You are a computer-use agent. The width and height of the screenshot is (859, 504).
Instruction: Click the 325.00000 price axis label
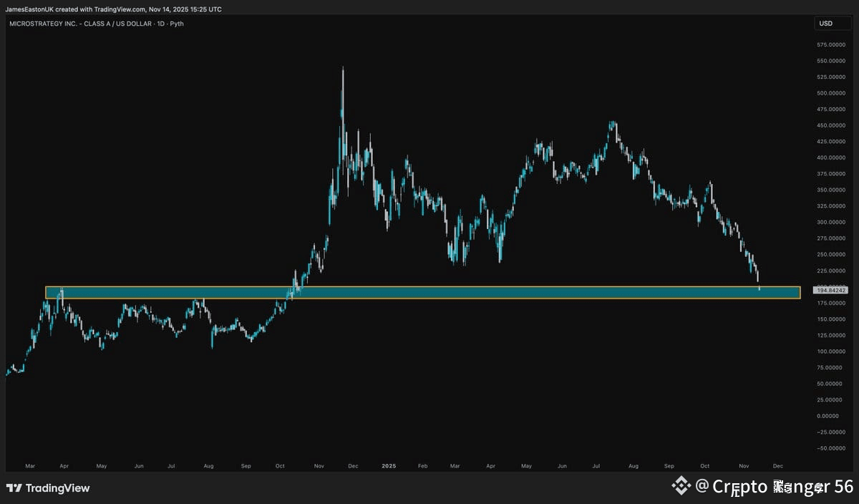(832, 205)
